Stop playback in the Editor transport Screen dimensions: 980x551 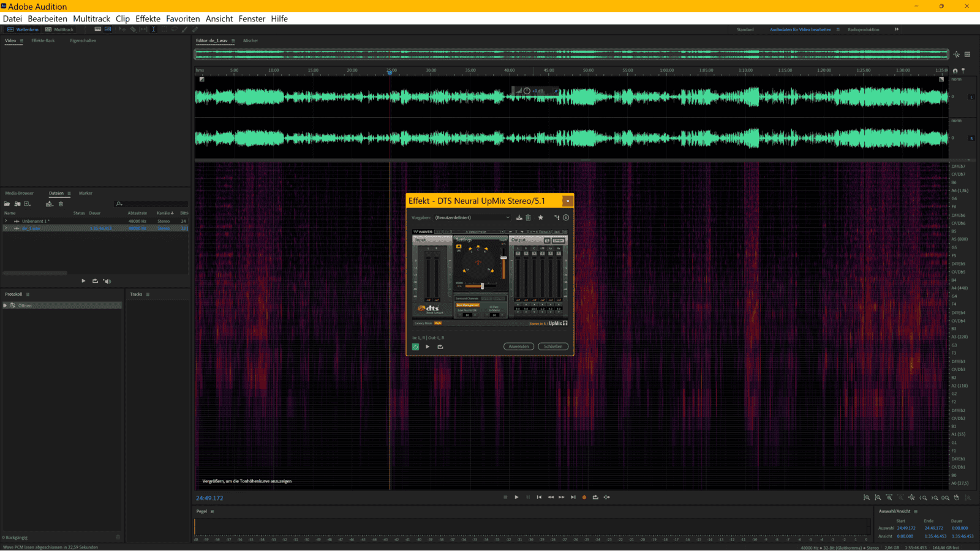[505, 497]
